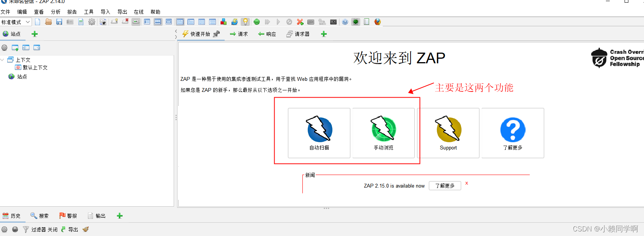
Task: Click the red X custom breakpoint icon
Action: (300, 22)
